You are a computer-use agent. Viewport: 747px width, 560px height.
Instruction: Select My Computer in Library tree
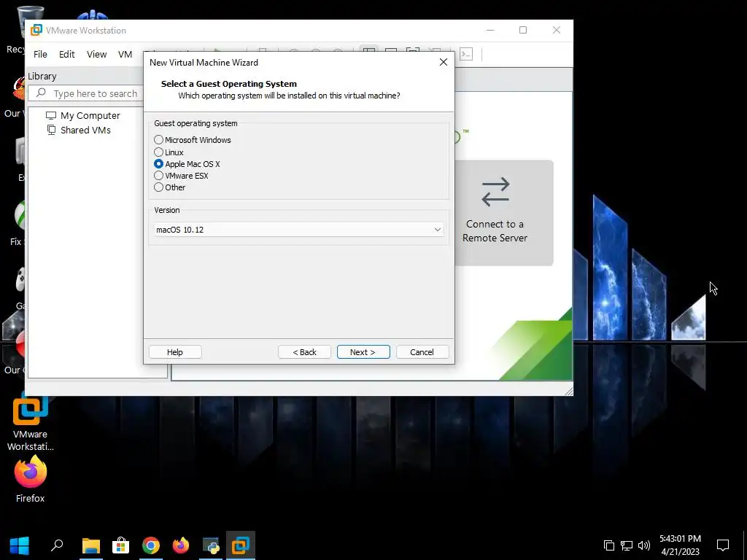tap(90, 116)
